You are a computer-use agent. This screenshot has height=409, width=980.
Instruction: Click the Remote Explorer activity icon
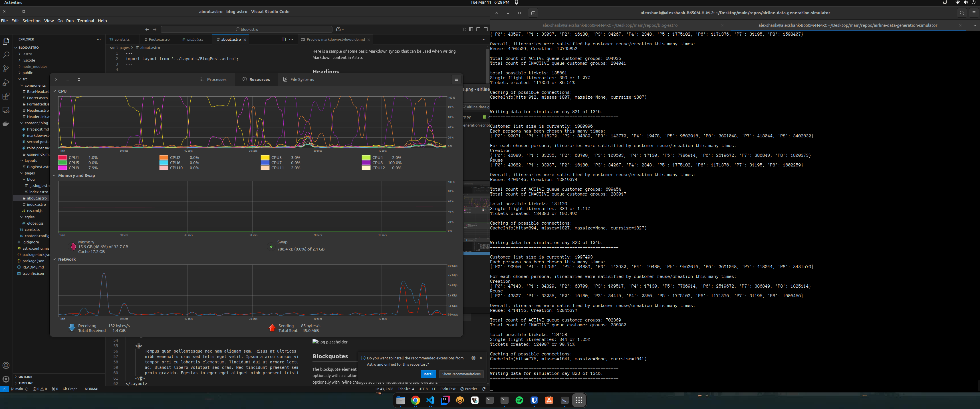(x=6, y=110)
